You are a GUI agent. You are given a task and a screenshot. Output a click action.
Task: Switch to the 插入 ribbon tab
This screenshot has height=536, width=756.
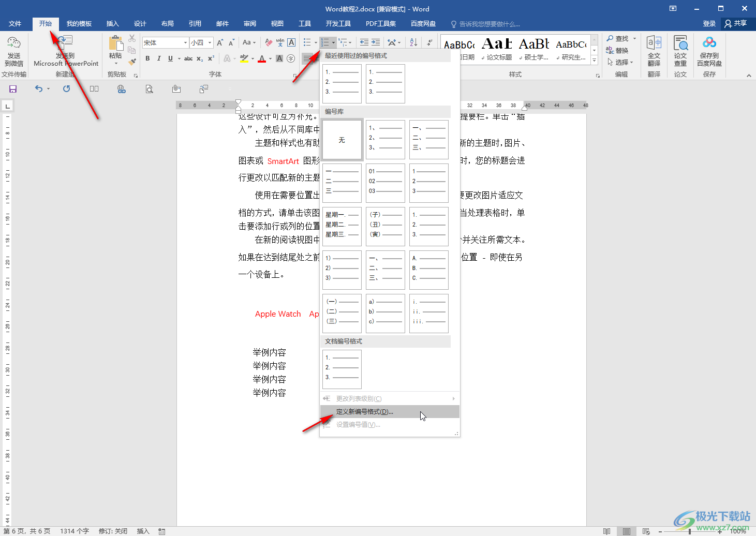pyautogui.click(x=112, y=24)
